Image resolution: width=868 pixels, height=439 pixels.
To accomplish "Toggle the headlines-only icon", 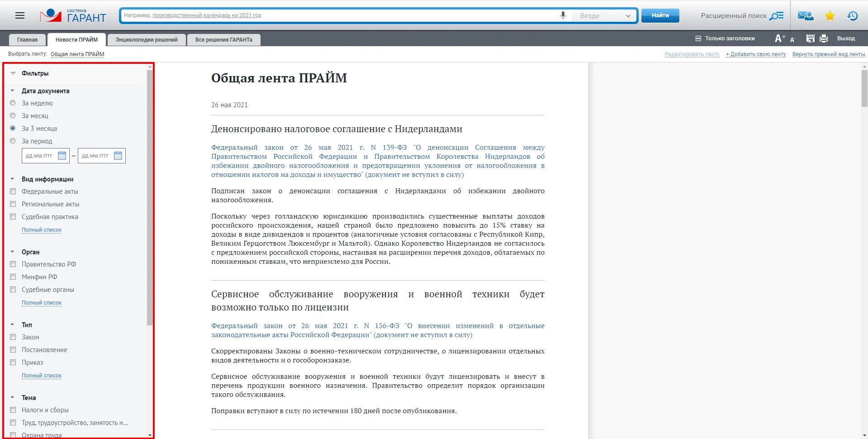I will 698,38.
